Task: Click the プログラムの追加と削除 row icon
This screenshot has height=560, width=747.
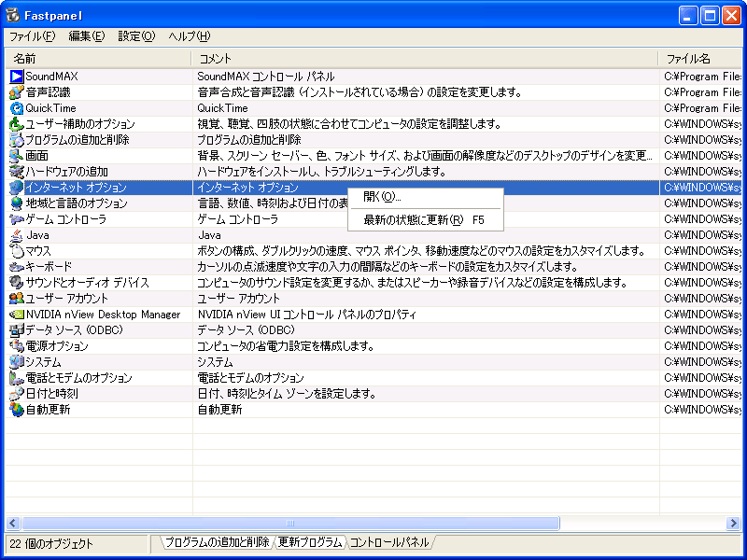Action: [x=17, y=140]
